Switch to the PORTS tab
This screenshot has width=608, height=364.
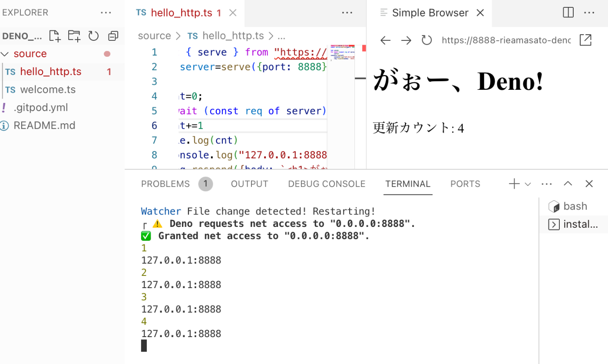pyautogui.click(x=465, y=184)
